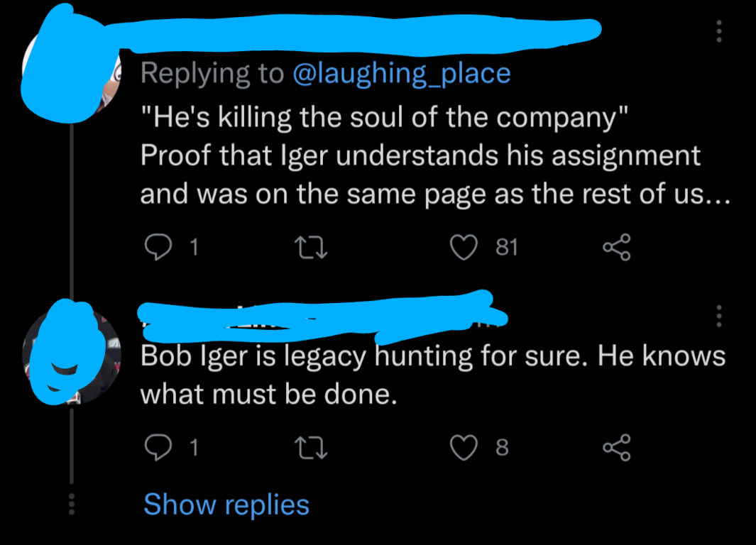Open the @laughing_place profile link
Image resolution: width=756 pixels, height=545 pixels.
click(x=401, y=73)
